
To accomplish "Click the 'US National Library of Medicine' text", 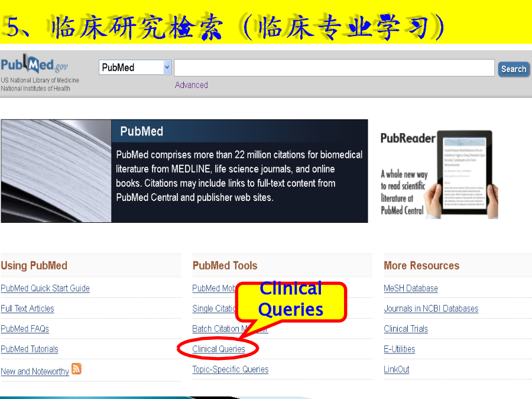I will click(x=40, y=80).
